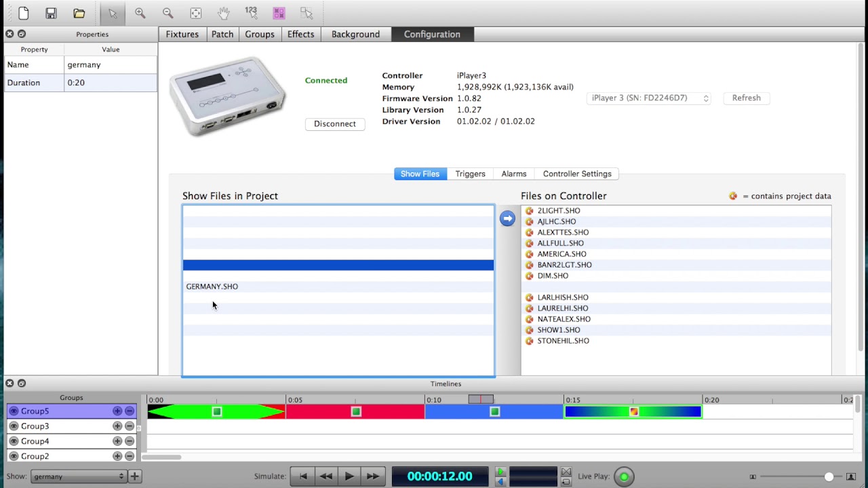Add a timeline to Group4
Screen dimensions: 868x488
click(117, 441)
